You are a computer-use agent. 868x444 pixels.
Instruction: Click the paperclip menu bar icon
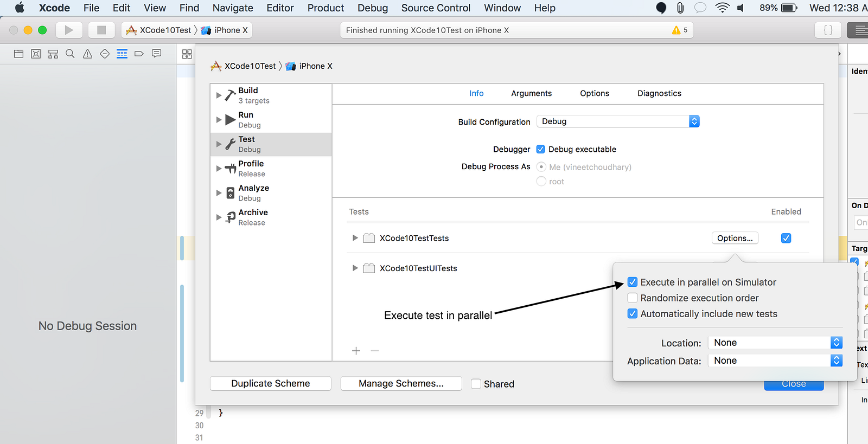pos(680,8)
